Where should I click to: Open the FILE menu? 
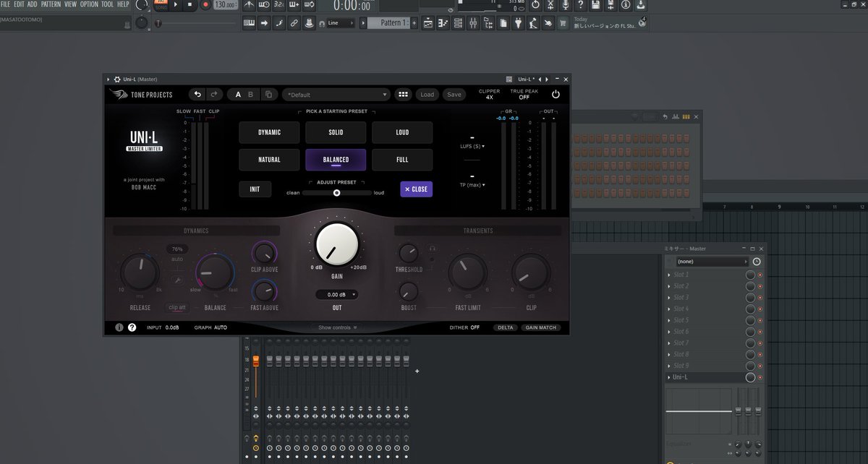tap(5, 4)
